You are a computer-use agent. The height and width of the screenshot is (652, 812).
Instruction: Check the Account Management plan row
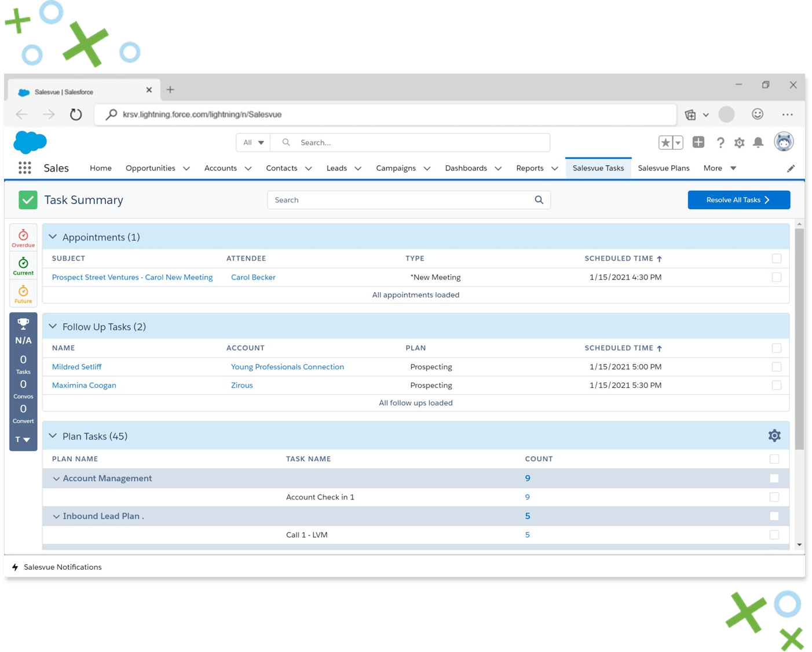pyautogui.click(x=774, y=478)
